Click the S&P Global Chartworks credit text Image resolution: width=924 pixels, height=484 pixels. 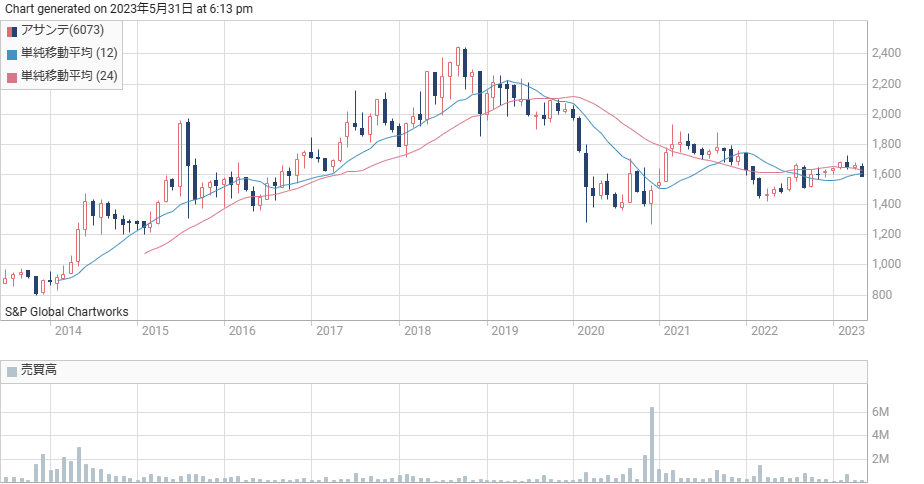point(67,312)
